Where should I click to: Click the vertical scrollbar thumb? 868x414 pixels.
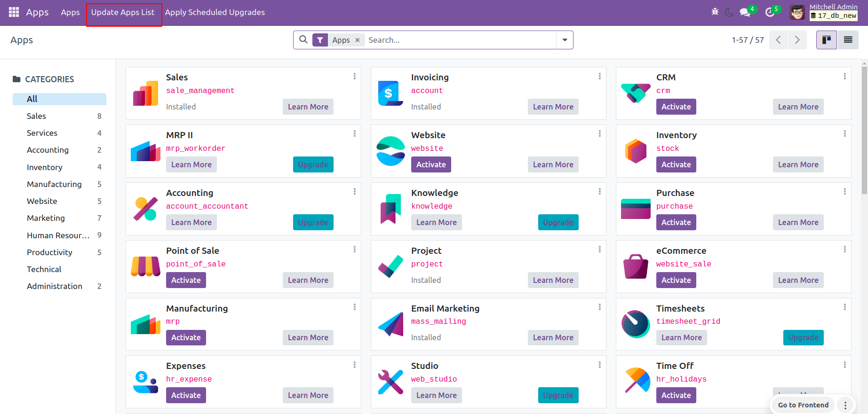click(x=865, y=131)
